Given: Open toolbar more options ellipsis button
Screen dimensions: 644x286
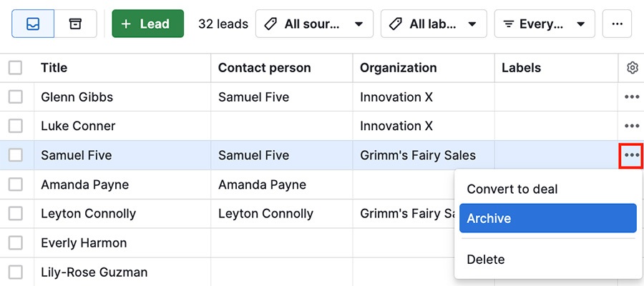Looking at the screenshot, I should [617, 24].
